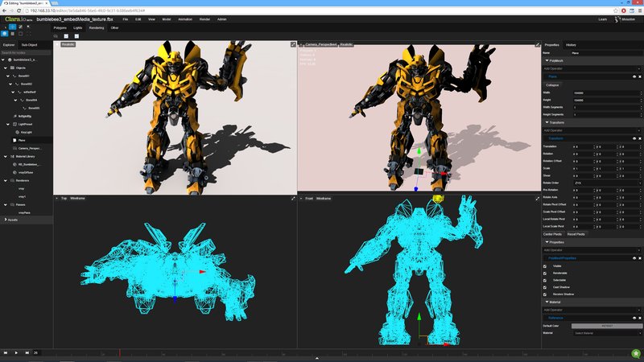Click the Width value field
Viewport: 644px width, 362px height.
[x=607, y=93]
